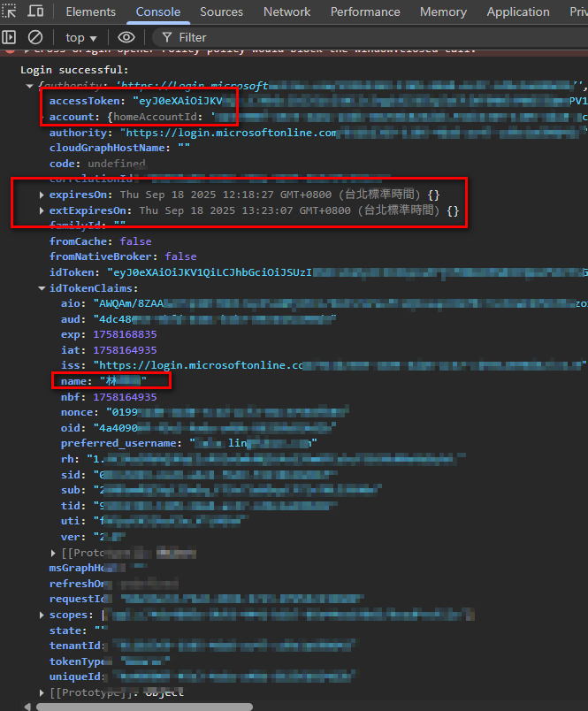Image resolution: width=588 pixels, height=711 pixels.
Task: Select the accessToken property name
Action: pyautogui.click(x=85, y=101)
